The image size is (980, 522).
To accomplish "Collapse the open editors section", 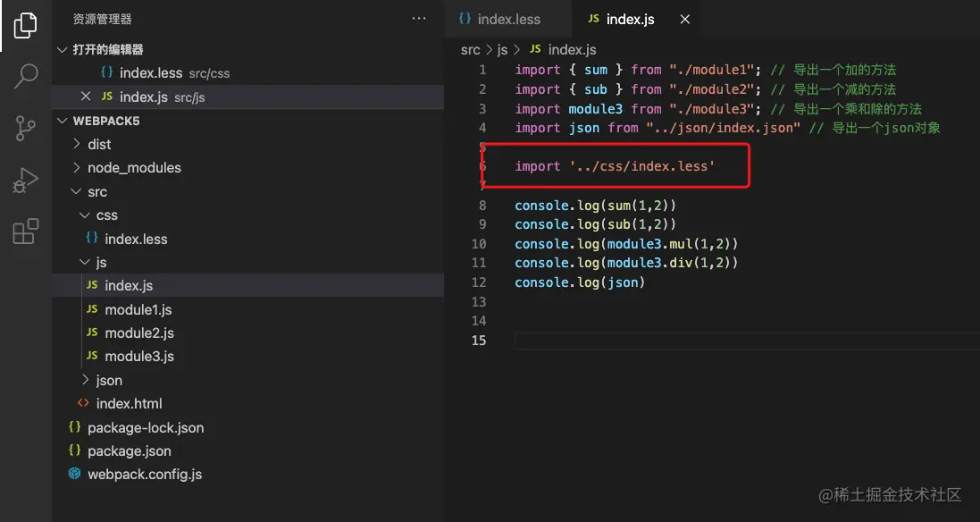I will (x=62, y=49).
